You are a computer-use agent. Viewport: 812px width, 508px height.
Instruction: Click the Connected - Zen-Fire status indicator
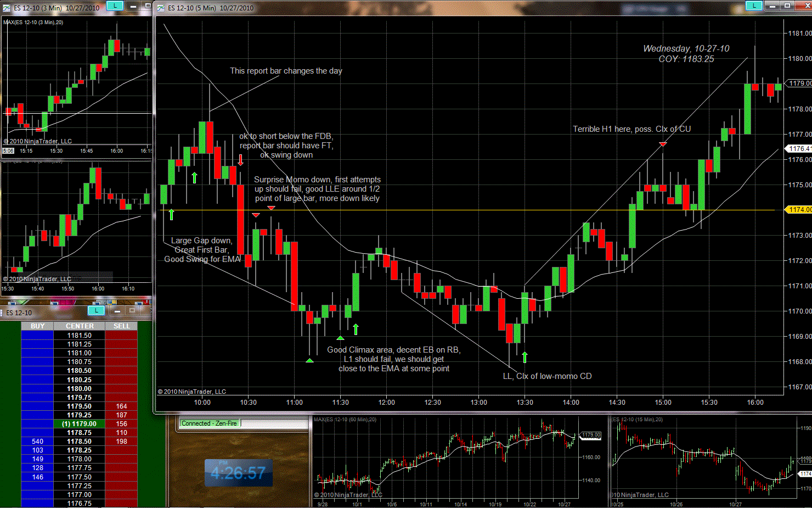click(x=209, y=423)
